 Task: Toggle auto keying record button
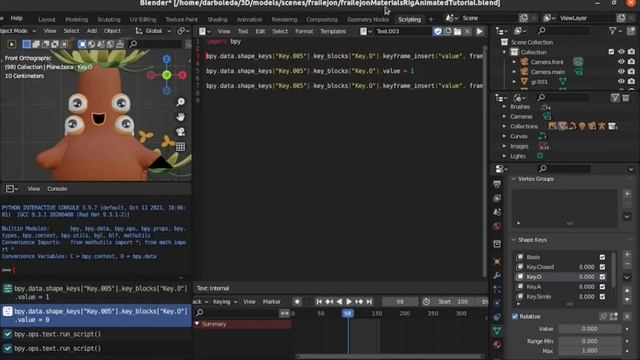point(297,302)
